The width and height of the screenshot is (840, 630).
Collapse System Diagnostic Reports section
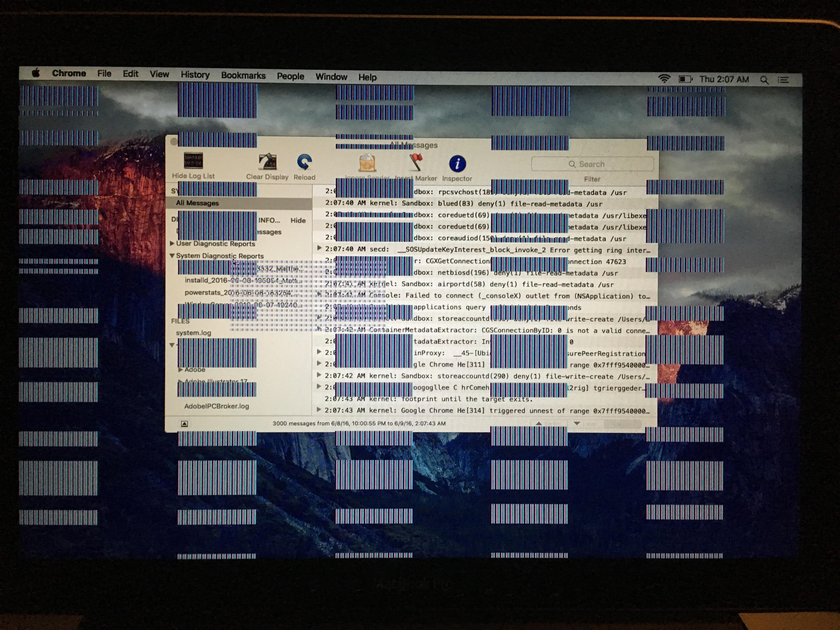point(172,256)
